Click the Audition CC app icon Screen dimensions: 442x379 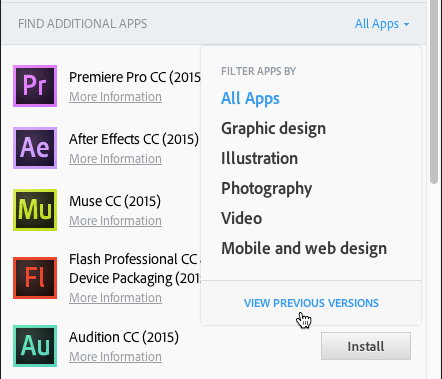(35, 346)
